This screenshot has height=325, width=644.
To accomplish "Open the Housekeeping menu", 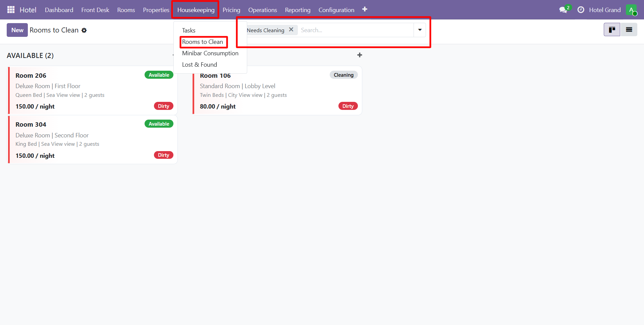I will (196, 10).
